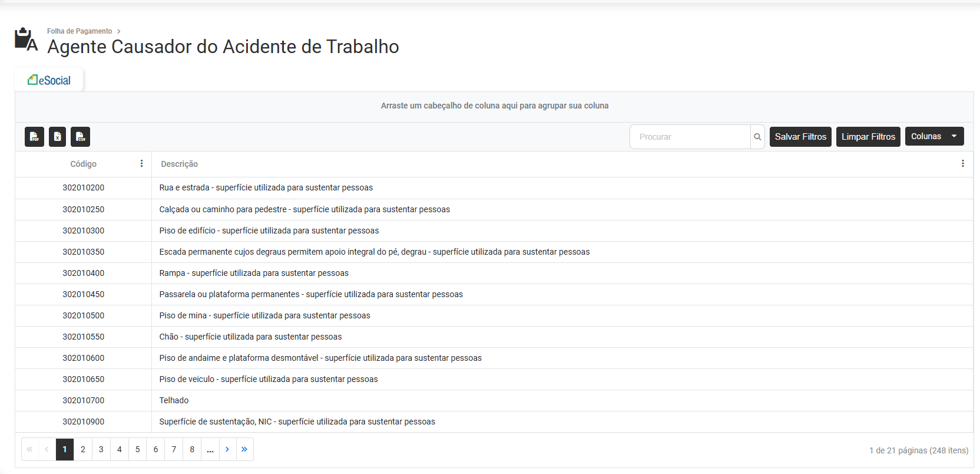Click the search magnifier icon
This screenshot has width=980, height=474.
(x=757, y=137)
